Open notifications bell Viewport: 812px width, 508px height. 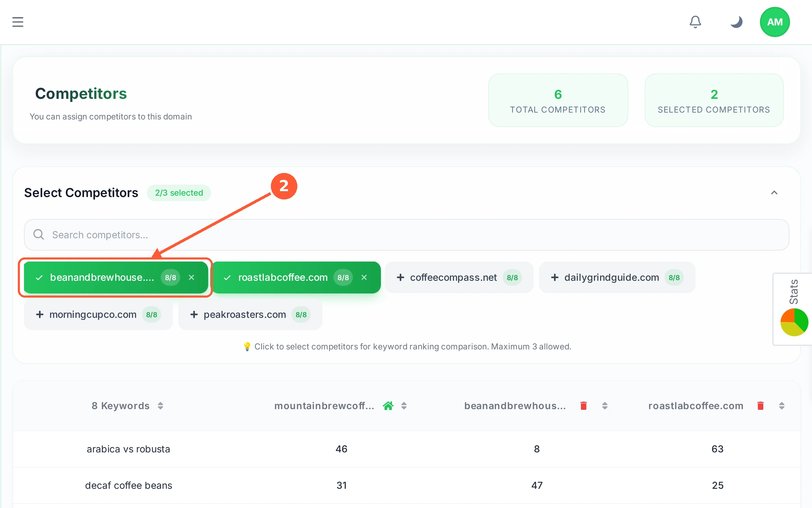pos(695,22)
